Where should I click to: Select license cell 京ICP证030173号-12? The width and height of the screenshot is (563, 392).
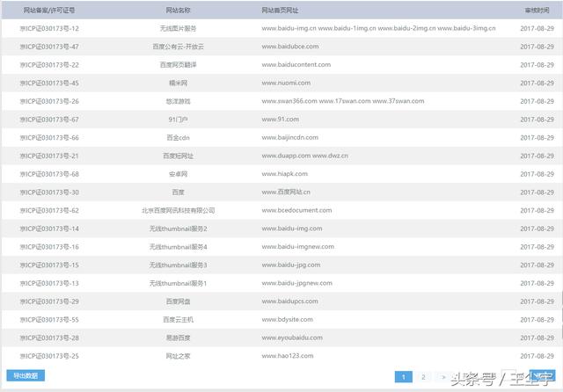49,28
